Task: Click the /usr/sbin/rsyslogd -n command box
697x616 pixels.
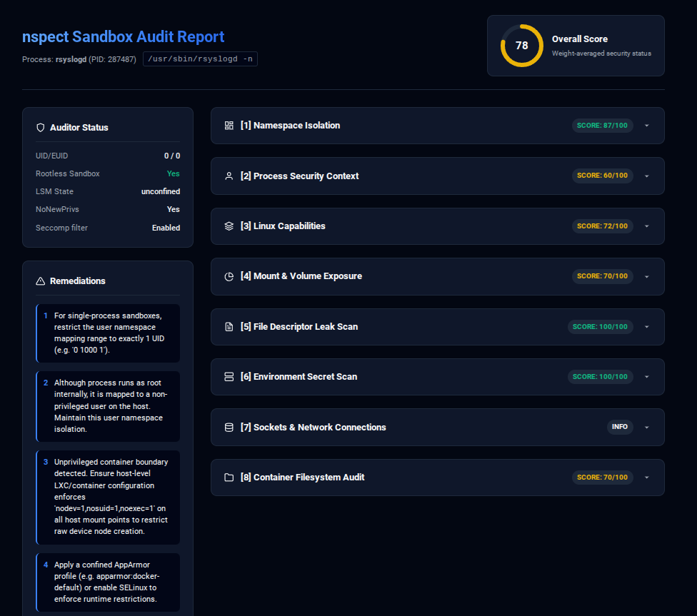Action: (200, 59)
